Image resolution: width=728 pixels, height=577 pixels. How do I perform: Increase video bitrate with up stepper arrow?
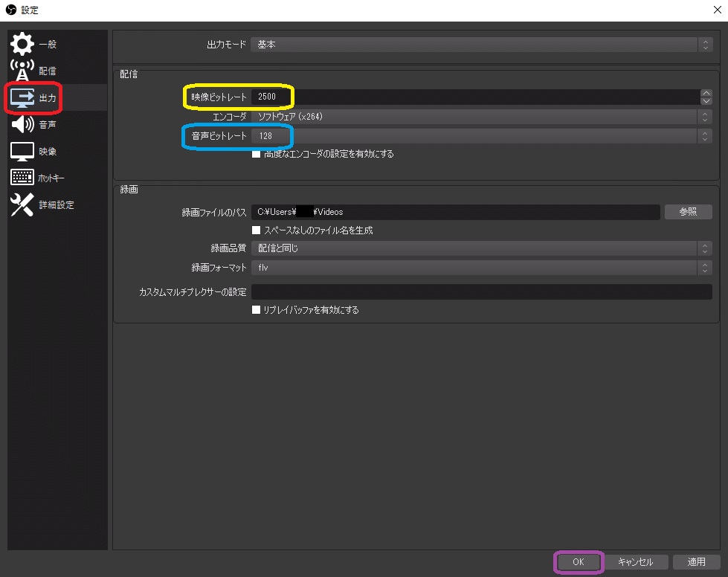point(706,93)
